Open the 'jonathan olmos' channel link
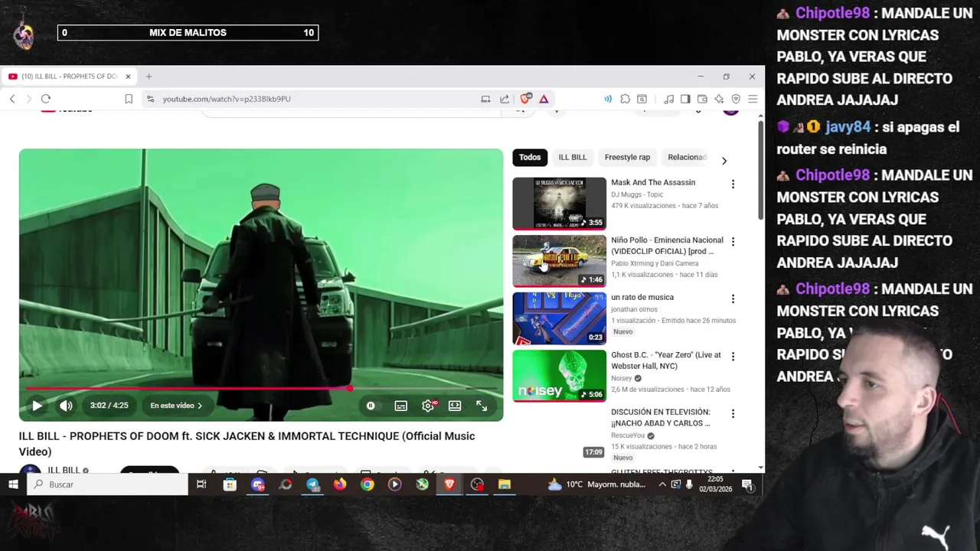Viewport: 980px width, 551px height. coord(634,309)
